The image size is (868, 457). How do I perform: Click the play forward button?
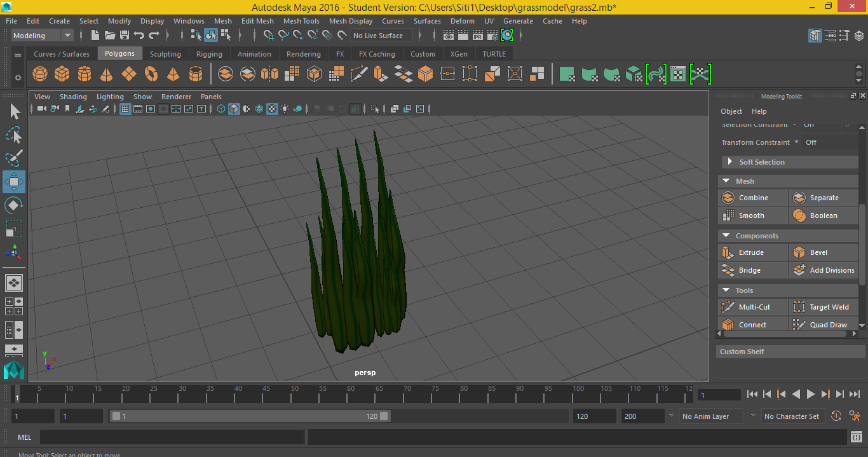click(810, 395)
